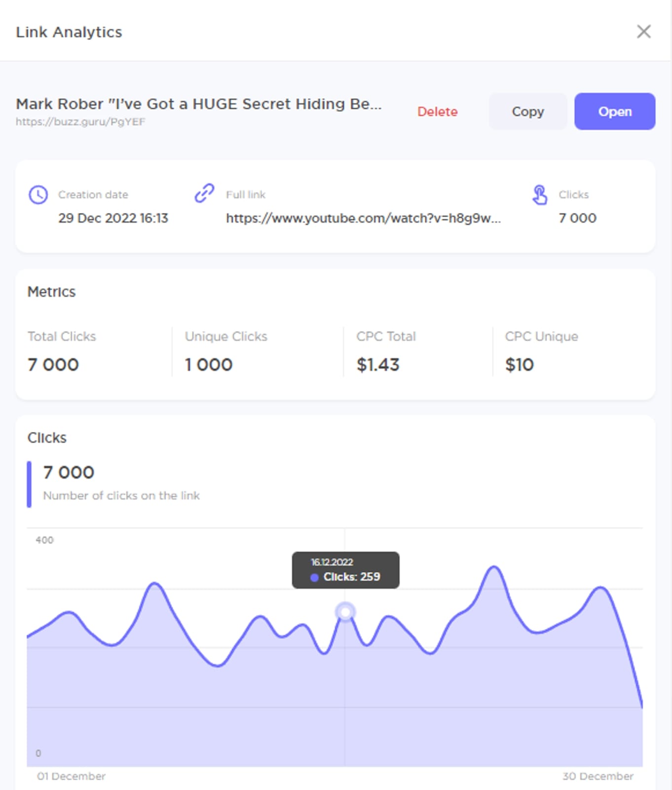
Task: Copy the short link
Action: (x=527, y=112)
